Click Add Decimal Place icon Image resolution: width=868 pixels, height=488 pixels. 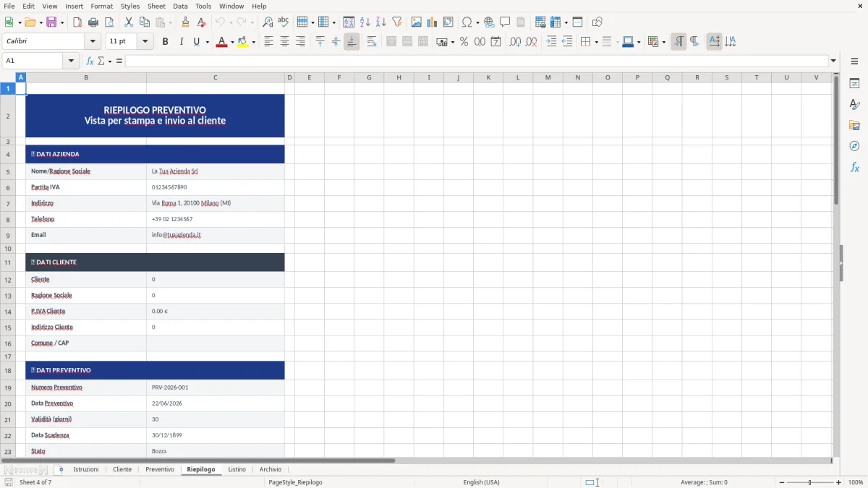tap(515, 42)
